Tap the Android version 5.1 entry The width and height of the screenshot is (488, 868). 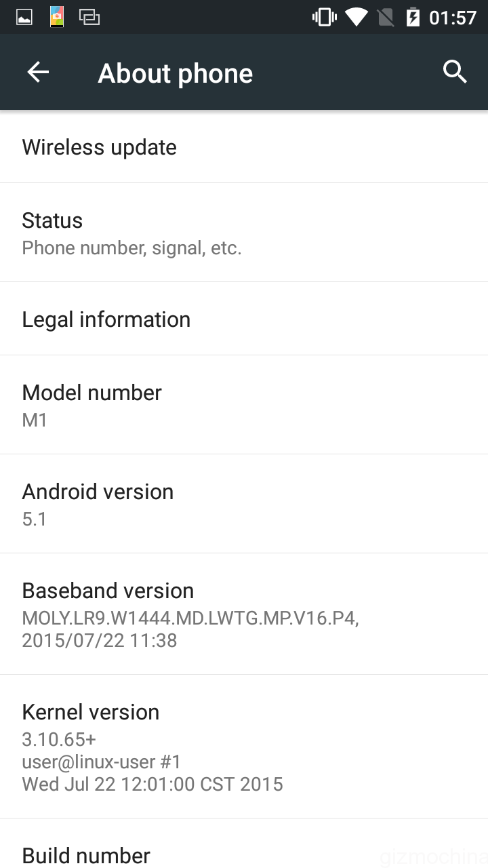tap(244, 504)
